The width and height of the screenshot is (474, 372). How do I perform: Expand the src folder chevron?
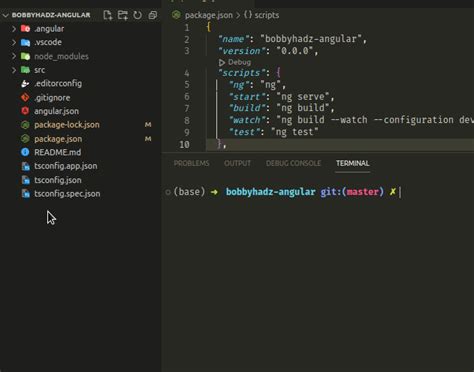[x=14, y=70]
